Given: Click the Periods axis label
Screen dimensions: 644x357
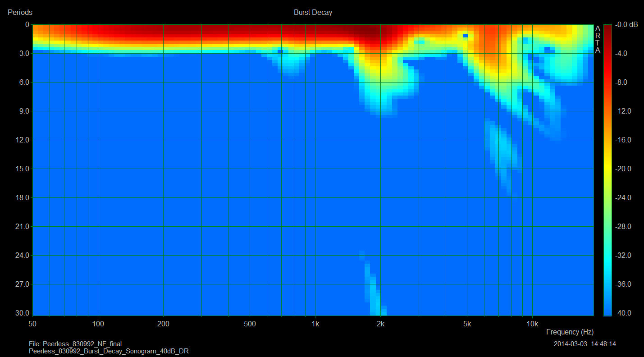Looking at the screenshot, I should [x=20, y=13].
